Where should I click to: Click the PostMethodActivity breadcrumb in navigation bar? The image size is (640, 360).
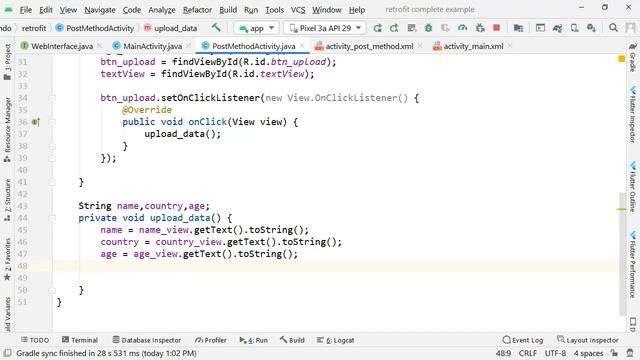click(95, 28)
